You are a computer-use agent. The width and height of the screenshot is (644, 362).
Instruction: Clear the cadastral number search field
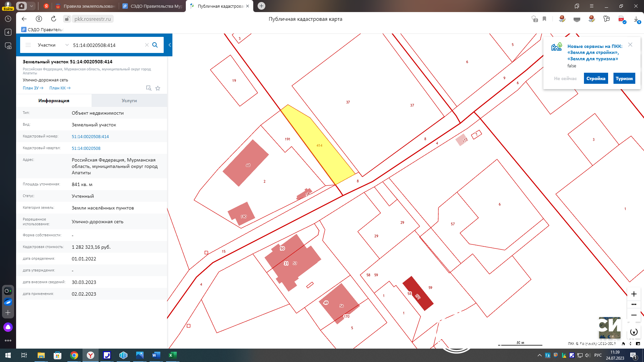click(x=147, y=45)
